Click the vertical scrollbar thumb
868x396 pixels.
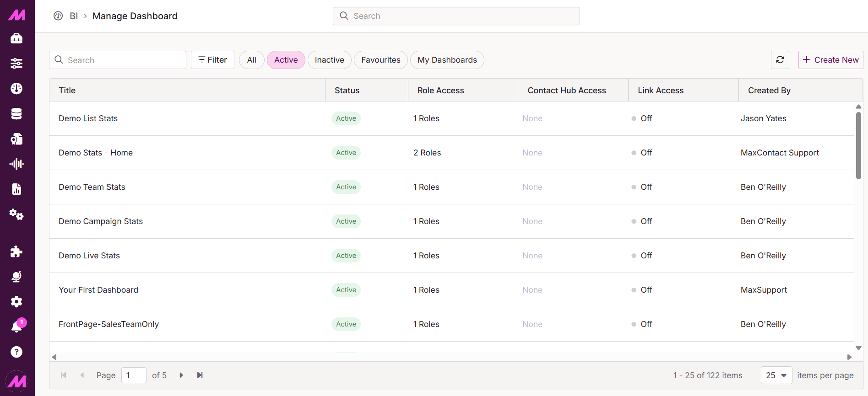pos(858,145)
